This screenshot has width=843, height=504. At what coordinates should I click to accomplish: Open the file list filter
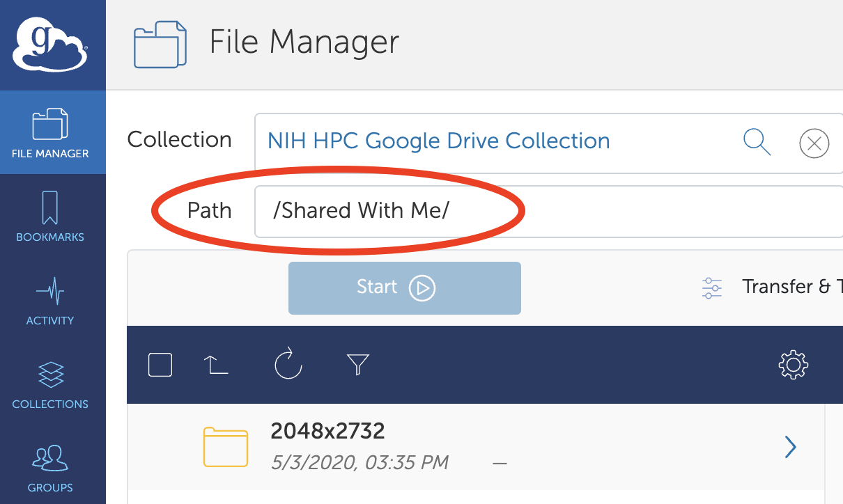pyautogui.click(x=357, y=364)
